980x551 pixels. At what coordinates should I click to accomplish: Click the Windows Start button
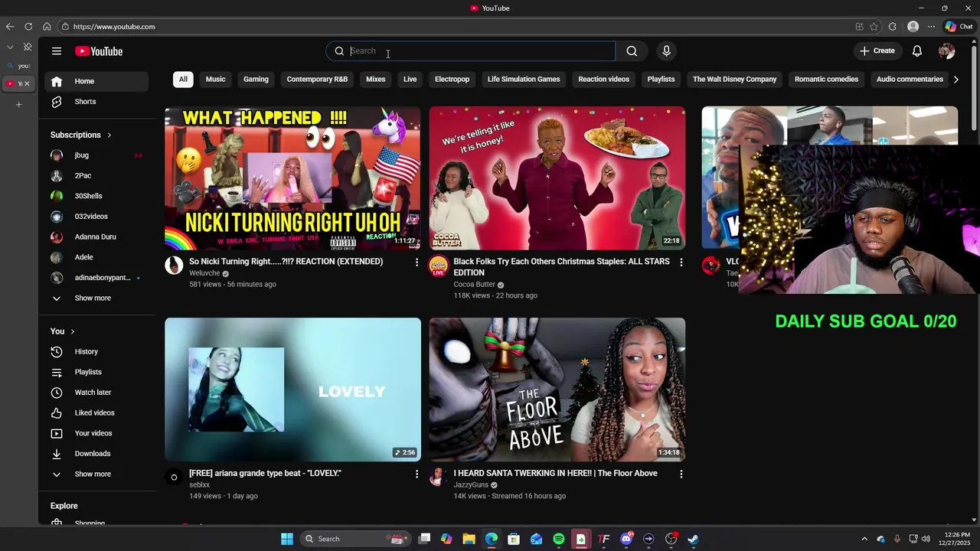[287, 539]
